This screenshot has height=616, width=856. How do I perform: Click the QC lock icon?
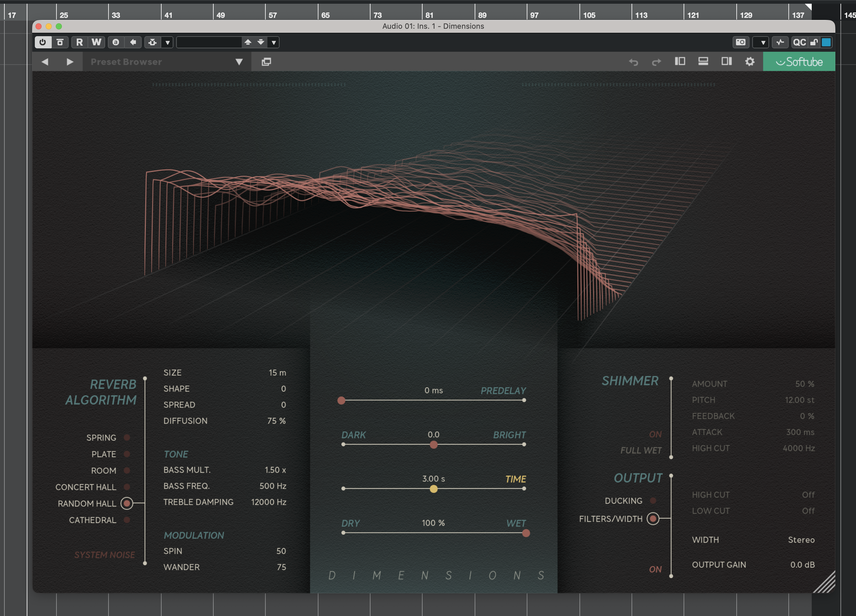(x=814, y=42)
